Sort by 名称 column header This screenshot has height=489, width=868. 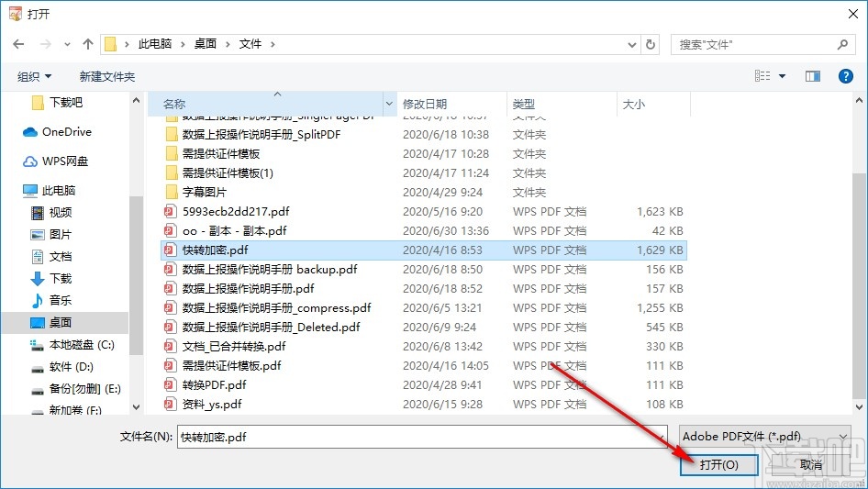[265, 104]
